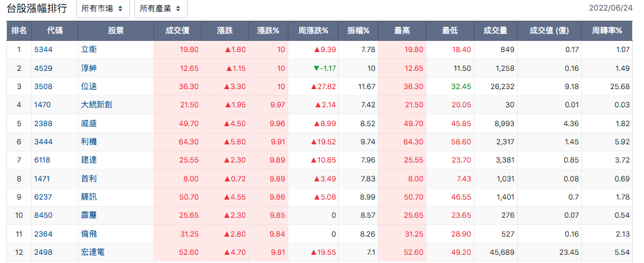Select the weekly change ▲10.85 cell
The width and height of the screenshot is (644, 263).
tap(314, 161)
